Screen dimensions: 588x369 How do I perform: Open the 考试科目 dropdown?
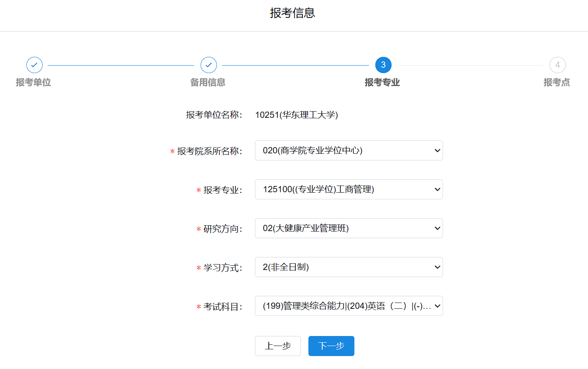[x=349, y=306]
